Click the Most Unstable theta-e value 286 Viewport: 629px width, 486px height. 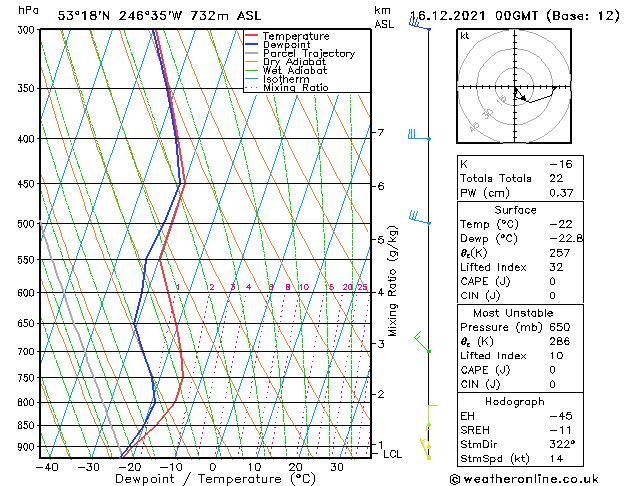[560, 341]
